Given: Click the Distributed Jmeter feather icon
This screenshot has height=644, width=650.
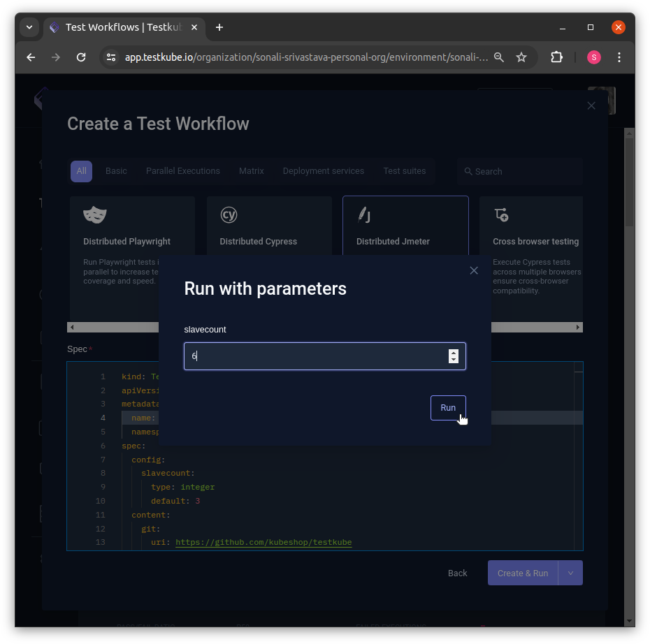Looking at the screenshot, I should point(364,214).
